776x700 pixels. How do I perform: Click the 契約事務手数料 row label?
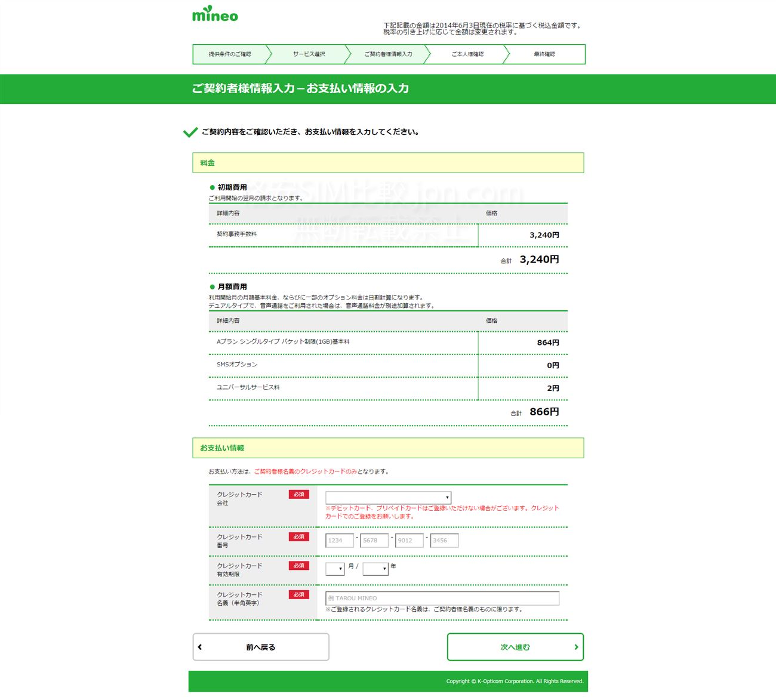(237, 234)
